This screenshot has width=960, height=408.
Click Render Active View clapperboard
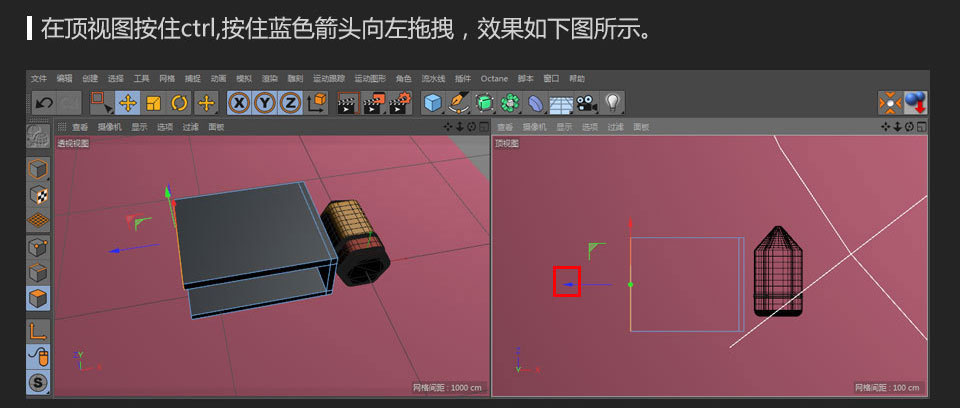[348, 103]
